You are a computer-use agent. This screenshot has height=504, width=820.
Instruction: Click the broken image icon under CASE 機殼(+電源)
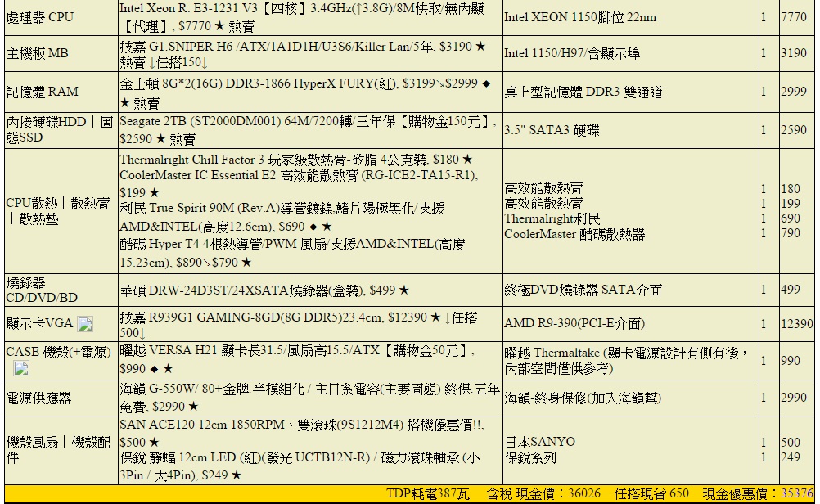21,368
